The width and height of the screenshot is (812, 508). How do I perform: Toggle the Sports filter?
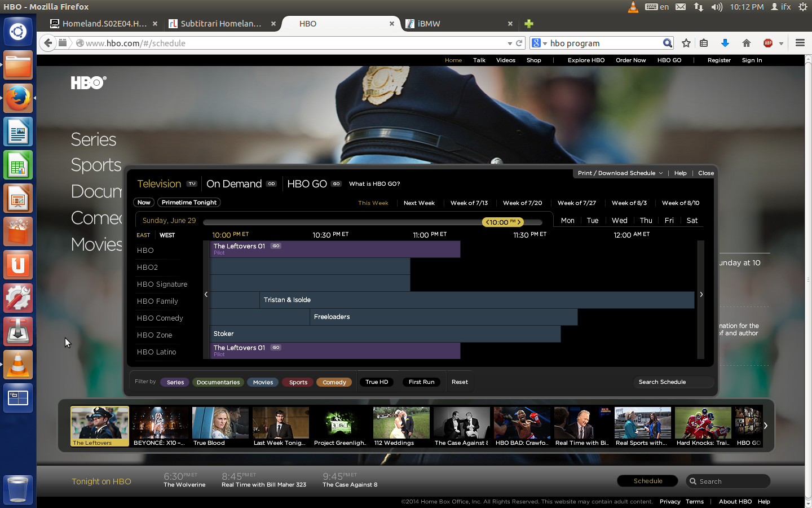click(298, 382)
